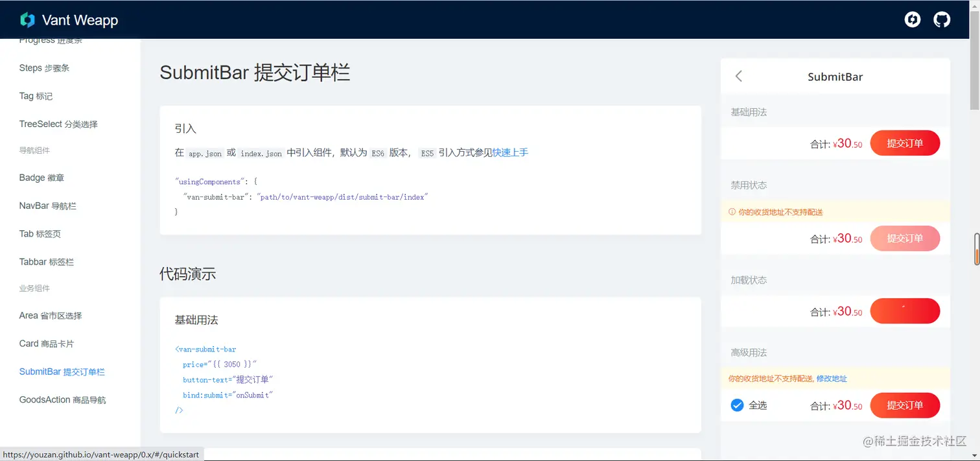Click the 高级用法 label in demo
The width and height of the screenshot is (980, 461).
point(749,353)
